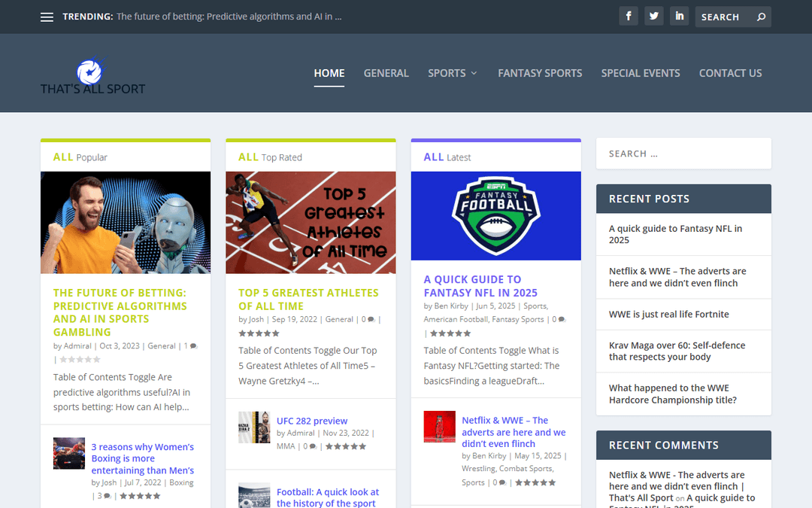The width and height of the screenshot is (812, 508).
Task: Click star rating of UFC 282 preview
Action: [346, 446]
